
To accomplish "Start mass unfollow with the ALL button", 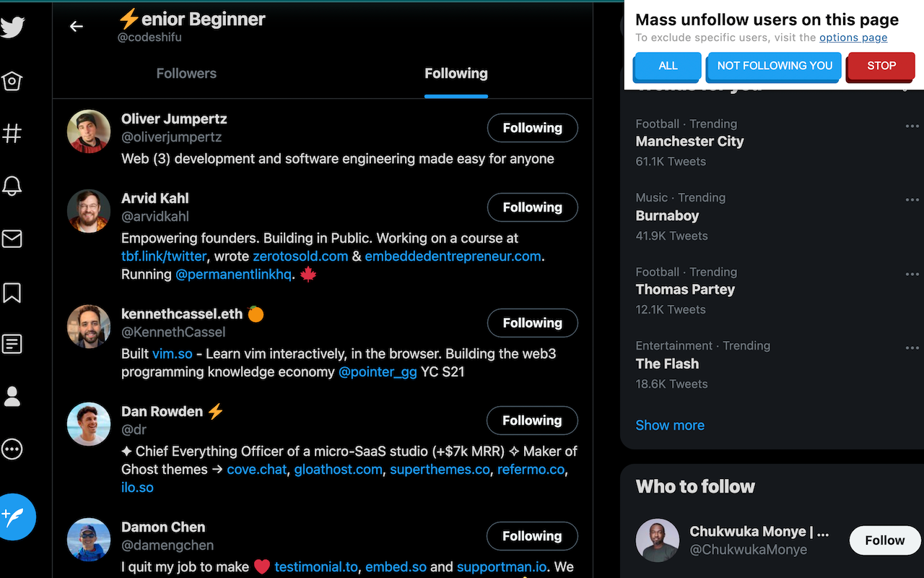I will coord(666,66).
